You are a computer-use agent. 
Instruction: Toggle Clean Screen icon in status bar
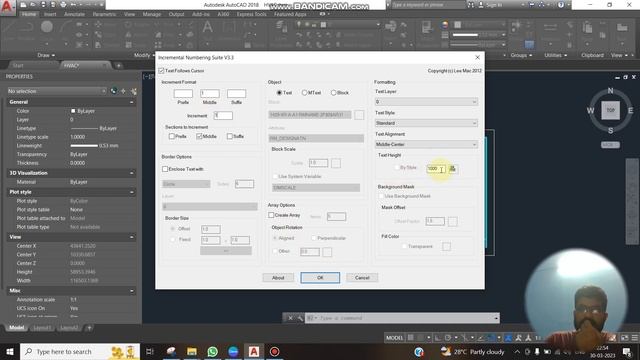click(x=624, y=338)
